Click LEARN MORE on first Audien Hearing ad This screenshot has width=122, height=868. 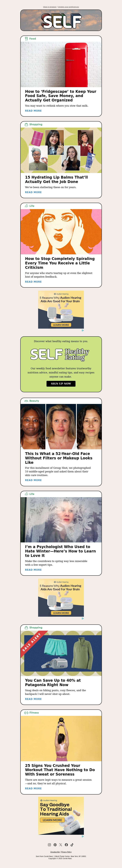click(61, 325)
